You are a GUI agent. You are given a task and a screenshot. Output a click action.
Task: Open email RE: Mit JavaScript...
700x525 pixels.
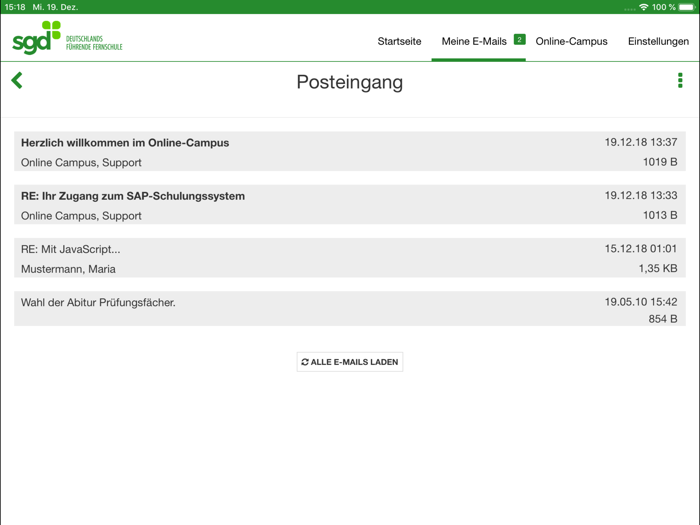(350, 258)
